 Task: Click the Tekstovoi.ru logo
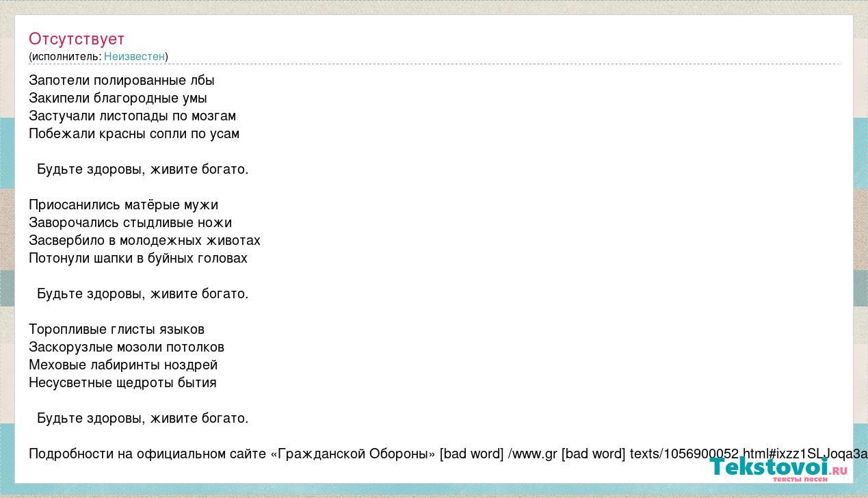tap(778, 469)
